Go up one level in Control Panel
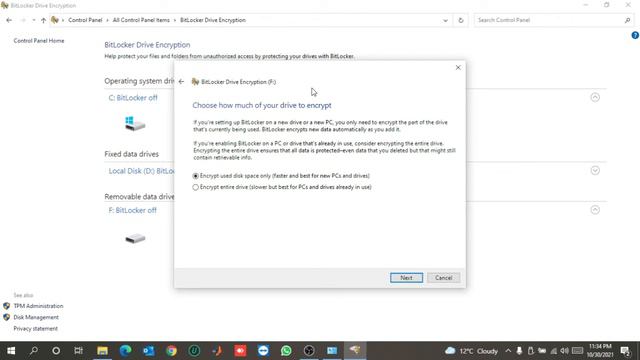640x360 pixels. pyautogui.click(x=43, y=20)
